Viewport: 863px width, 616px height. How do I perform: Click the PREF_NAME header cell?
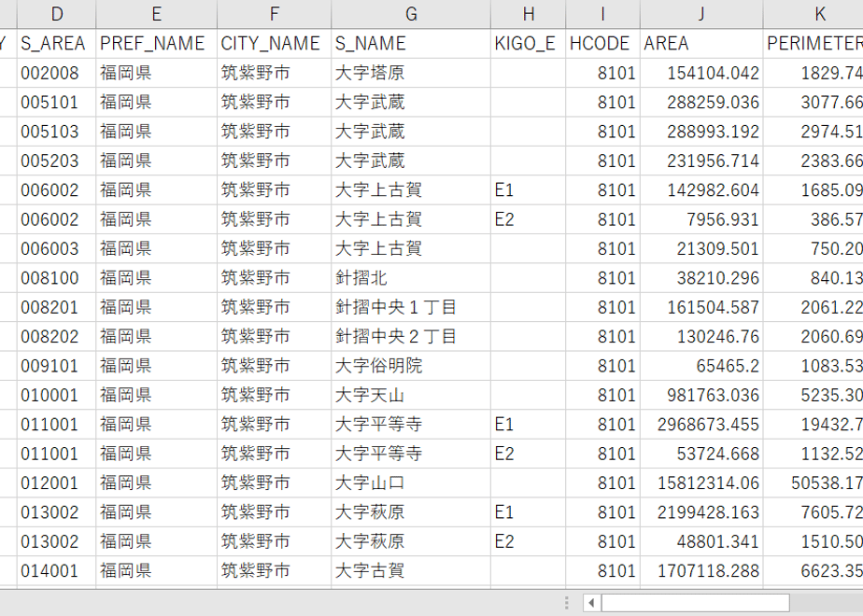pos(156,44)
